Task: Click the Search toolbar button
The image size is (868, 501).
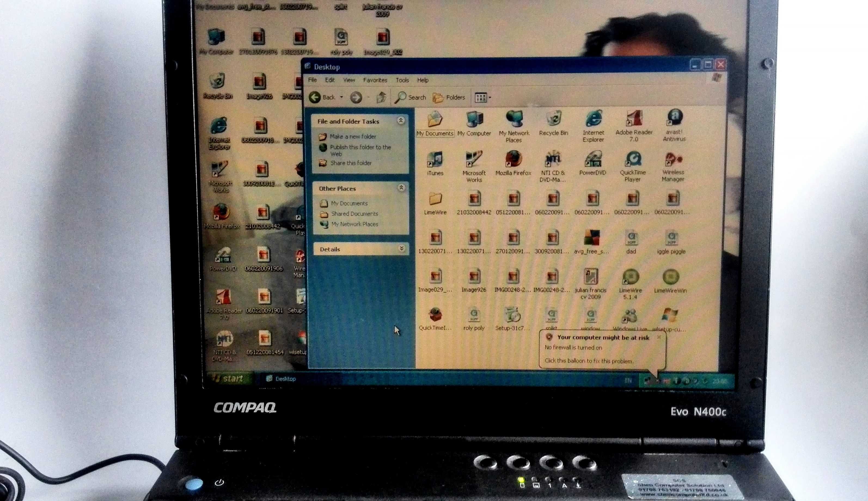Action: 410,97
